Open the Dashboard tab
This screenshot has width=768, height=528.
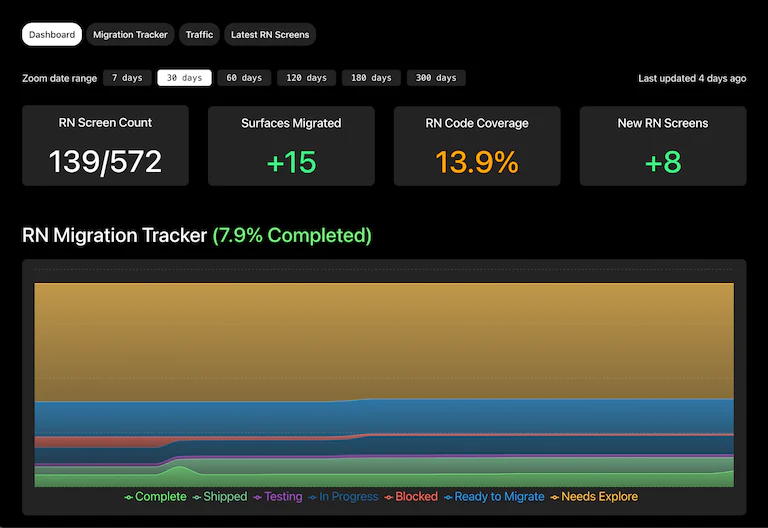52,35
